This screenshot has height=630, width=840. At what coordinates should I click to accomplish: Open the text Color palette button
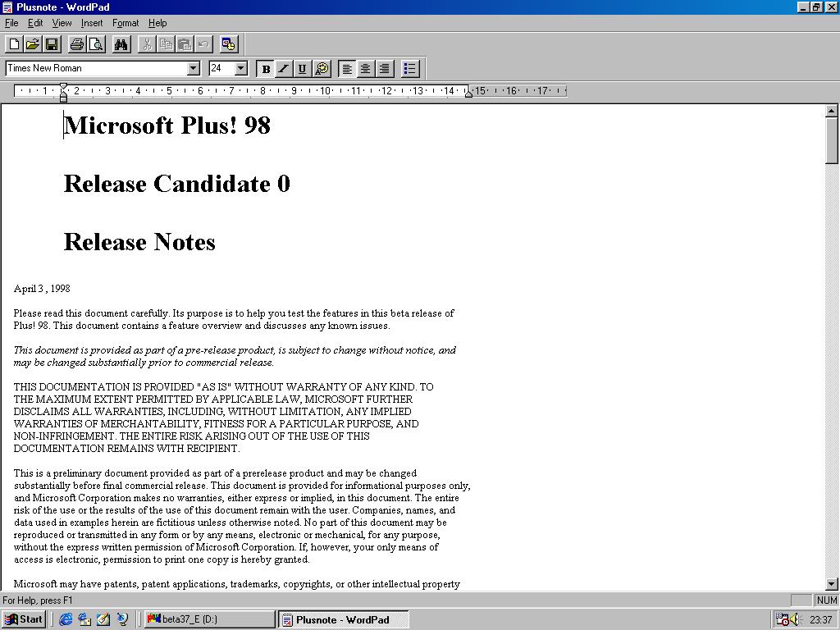(322, 69)
